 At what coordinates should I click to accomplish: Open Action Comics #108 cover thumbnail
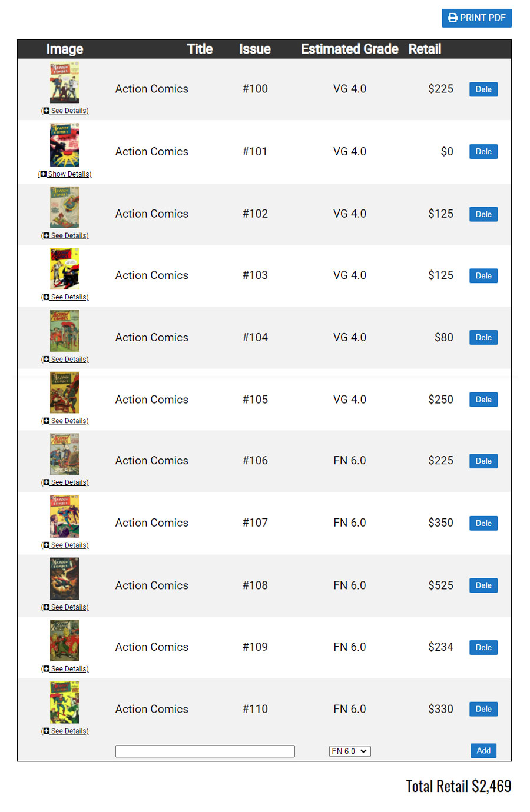click(65, 579)
